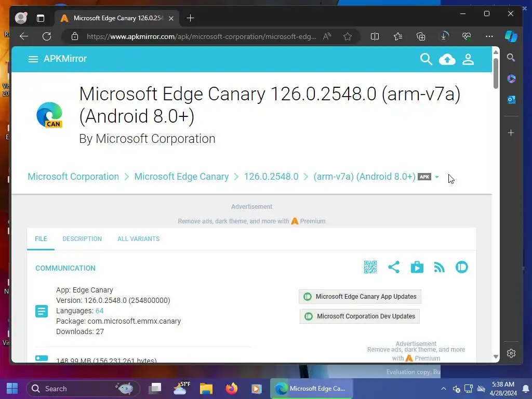This screenshot has width=532, height=399.
Task: Open the clock showing 5:38 AM
Action: (504, 389)
